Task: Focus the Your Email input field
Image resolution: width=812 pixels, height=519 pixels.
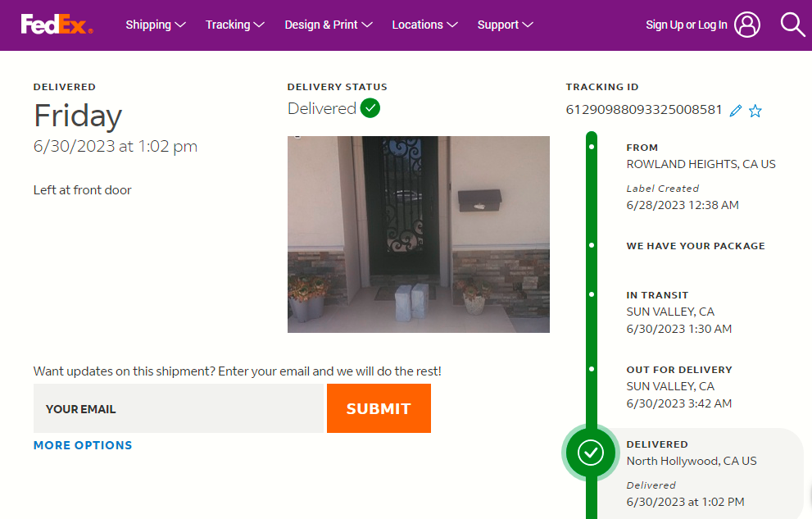Action: pos(179,408)
